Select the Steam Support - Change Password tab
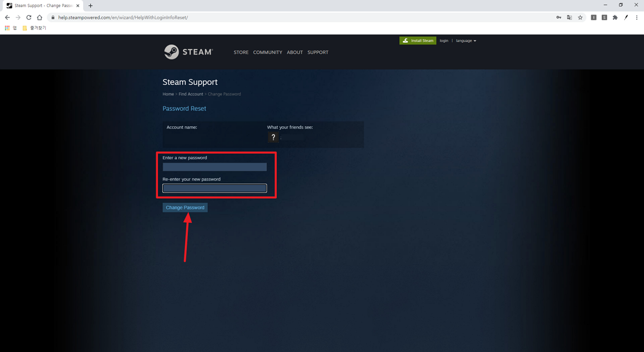This screenshot has width=644, height=352. click(43, 6)
